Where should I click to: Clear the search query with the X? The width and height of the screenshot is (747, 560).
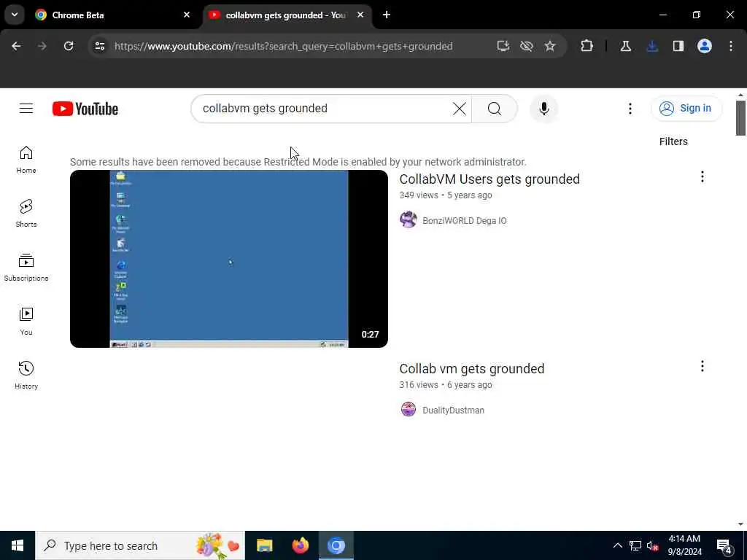point(460,109)
